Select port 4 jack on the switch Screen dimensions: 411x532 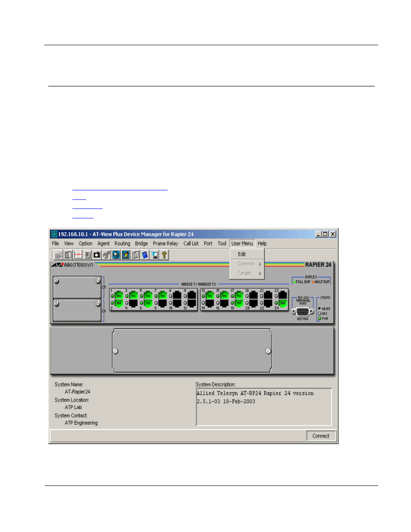tap(134, 303)
